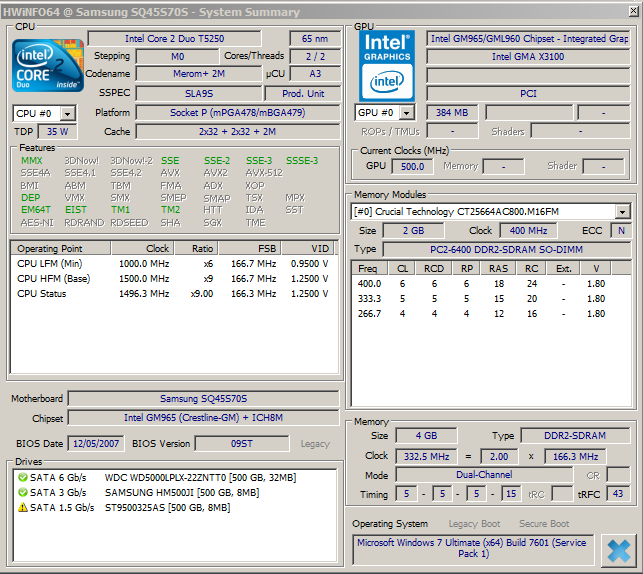Click the Windows 7 Ultimate operating system field
Screen dimensions: 643x574
coord(473,548)
